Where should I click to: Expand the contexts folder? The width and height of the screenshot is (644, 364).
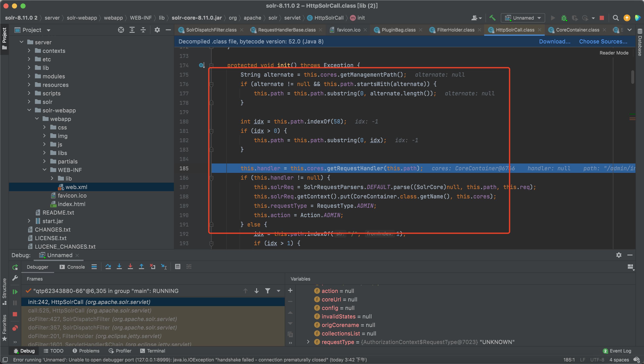pos(29,50)
